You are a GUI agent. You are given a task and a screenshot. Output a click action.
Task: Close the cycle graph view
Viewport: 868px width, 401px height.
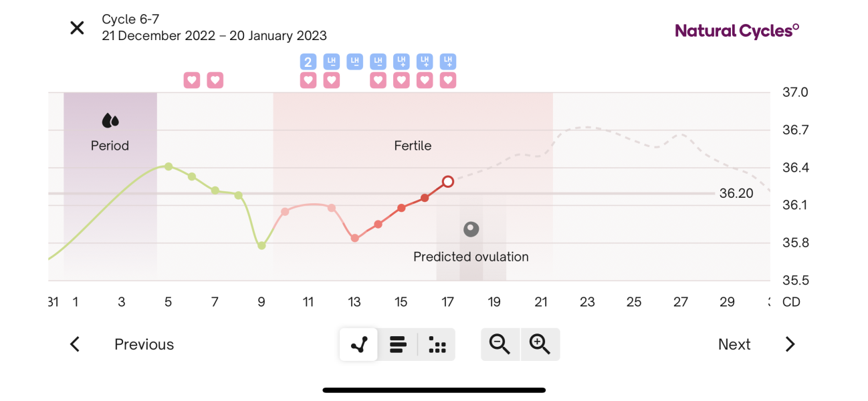[x=77, y=28]
